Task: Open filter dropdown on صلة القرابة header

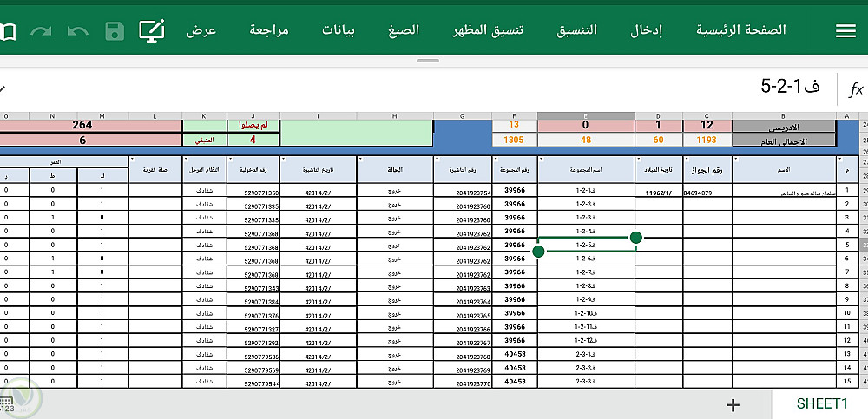Action: click(x=132, y=160)
